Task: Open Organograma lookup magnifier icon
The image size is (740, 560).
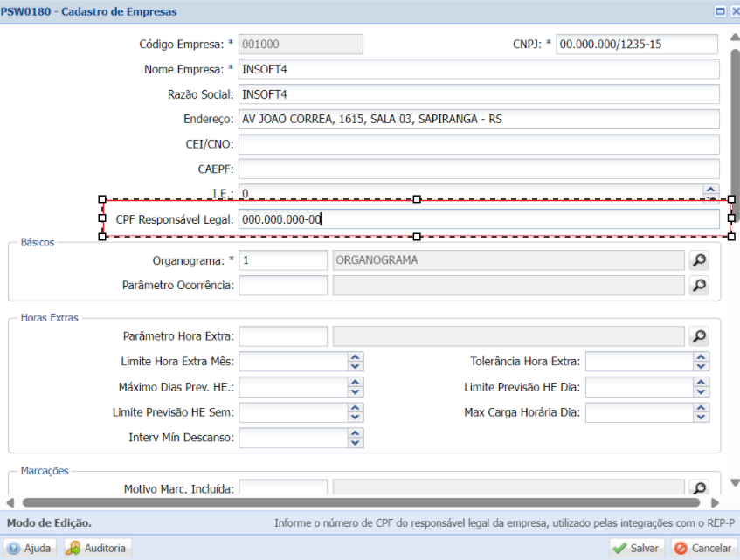Action: 699,260
